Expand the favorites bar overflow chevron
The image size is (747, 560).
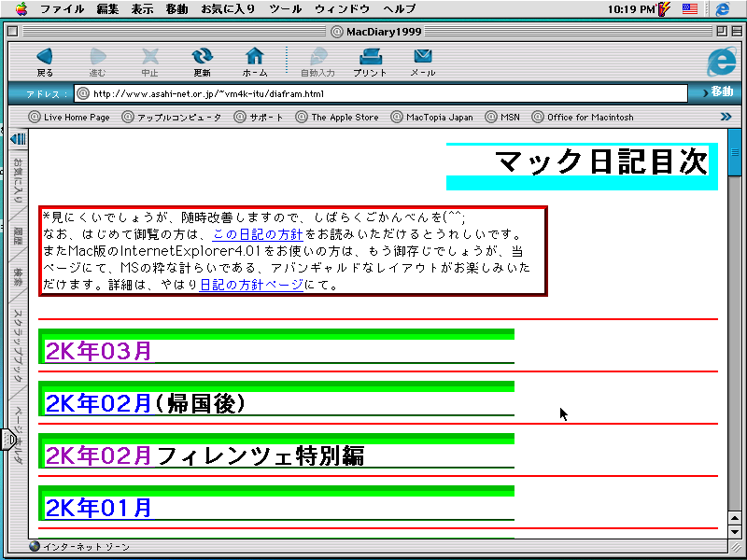[726, 117]
